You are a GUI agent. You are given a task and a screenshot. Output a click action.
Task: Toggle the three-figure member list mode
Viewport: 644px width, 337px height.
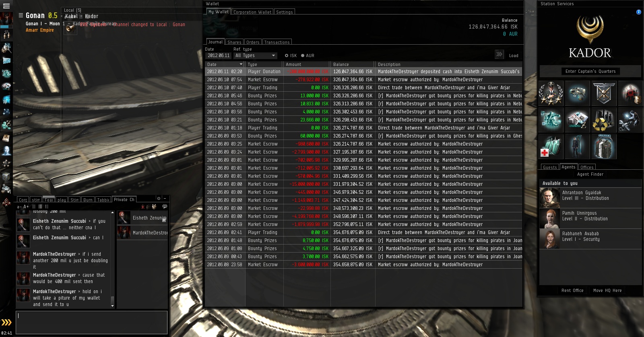coord(154,207)
